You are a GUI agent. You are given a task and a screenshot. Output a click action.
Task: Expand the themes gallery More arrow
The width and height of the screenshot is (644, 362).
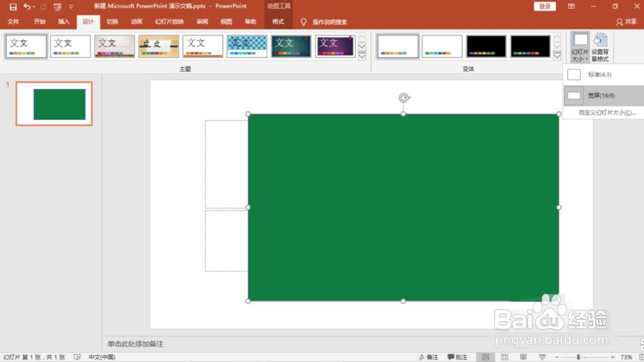tap(362, 56)
